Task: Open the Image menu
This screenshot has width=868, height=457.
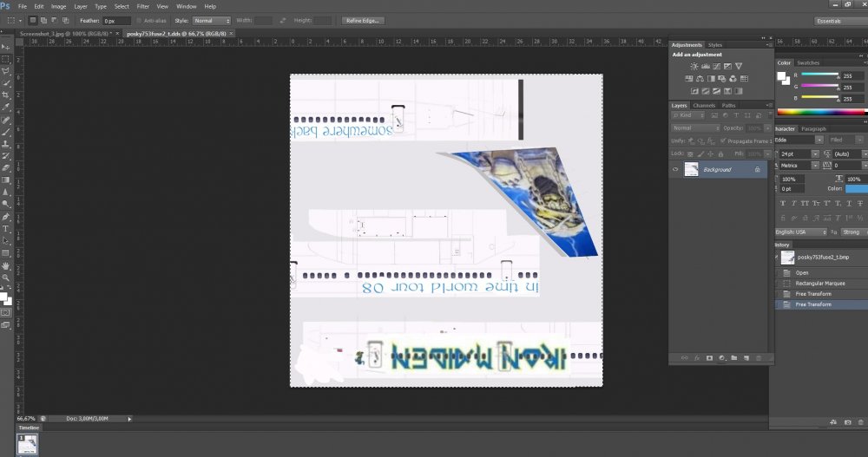Action: coord(59,7)
